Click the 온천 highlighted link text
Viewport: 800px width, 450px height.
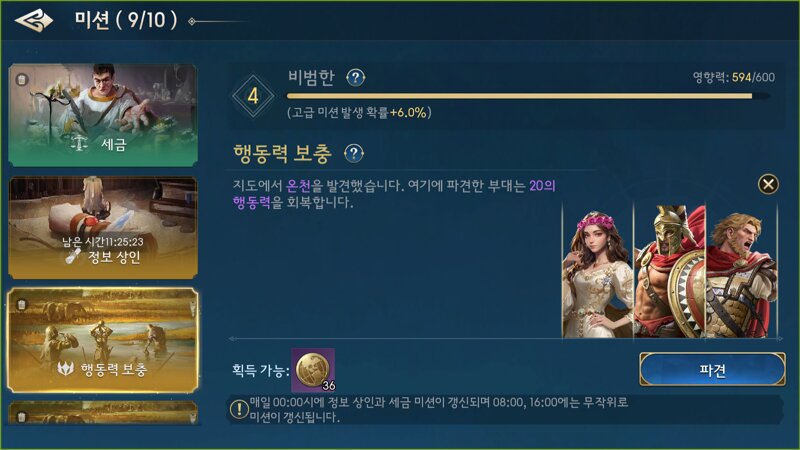(298, 186)
